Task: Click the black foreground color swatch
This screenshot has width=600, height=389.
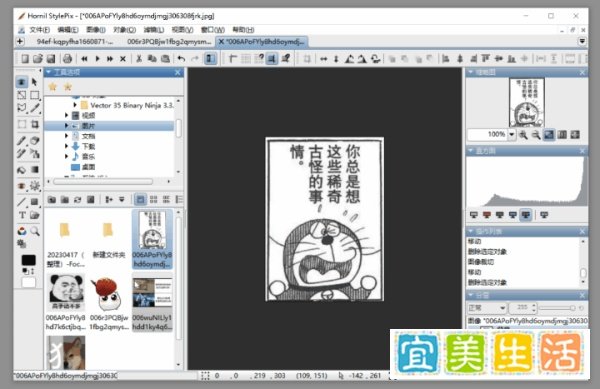Action: coord(29,260)
